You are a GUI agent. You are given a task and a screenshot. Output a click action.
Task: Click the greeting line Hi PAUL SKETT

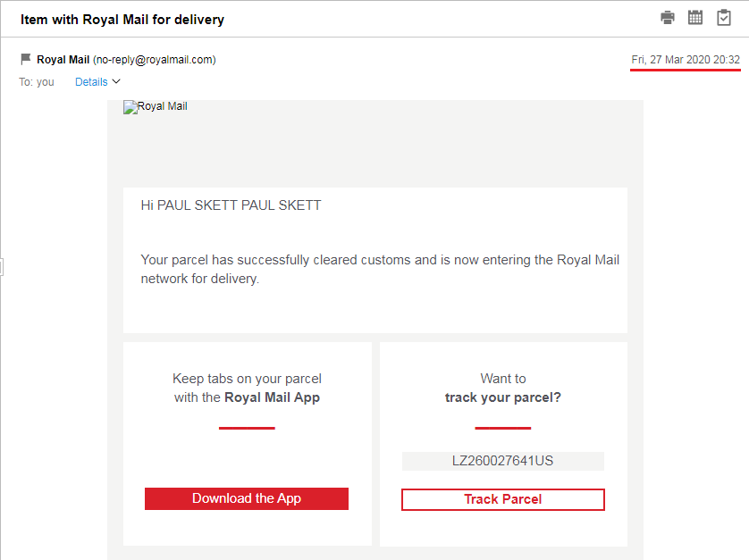point(231,205)
